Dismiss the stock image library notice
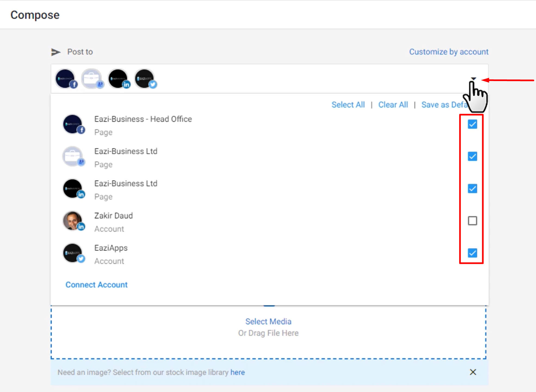 click(x=473, y=372)
